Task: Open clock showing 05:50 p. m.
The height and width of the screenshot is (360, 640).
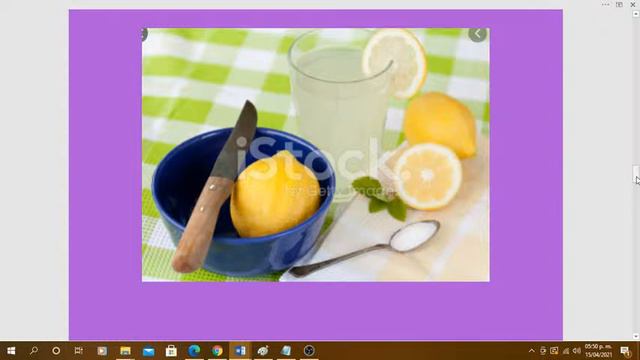Action: point(598,351)
